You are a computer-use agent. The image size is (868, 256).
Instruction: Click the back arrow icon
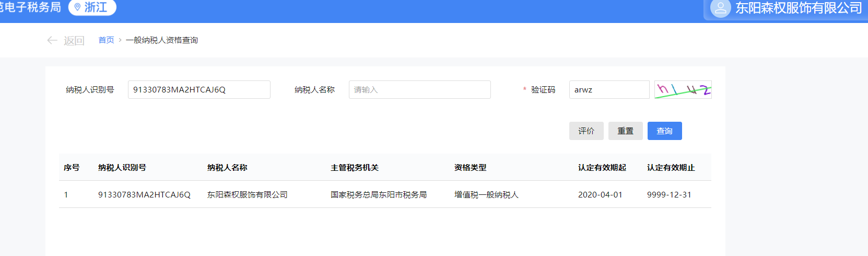click(x=52, y=40)
